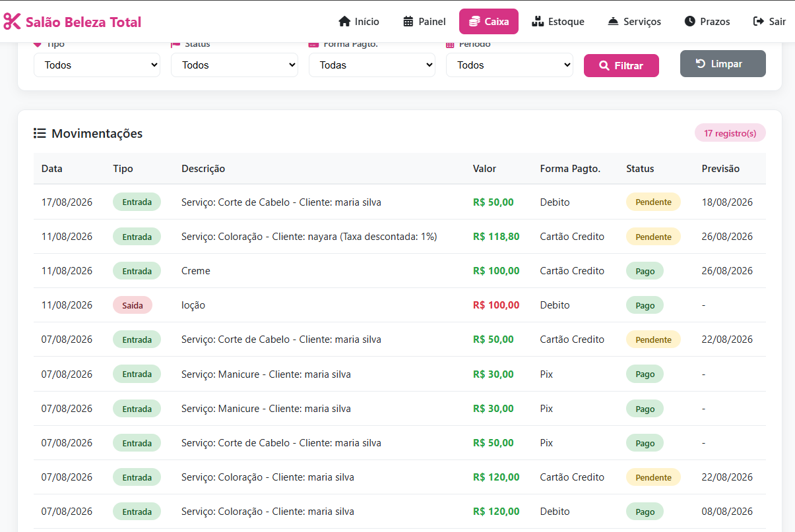
Task: Select the "Creme" description
Action: [x=196, y=271]
